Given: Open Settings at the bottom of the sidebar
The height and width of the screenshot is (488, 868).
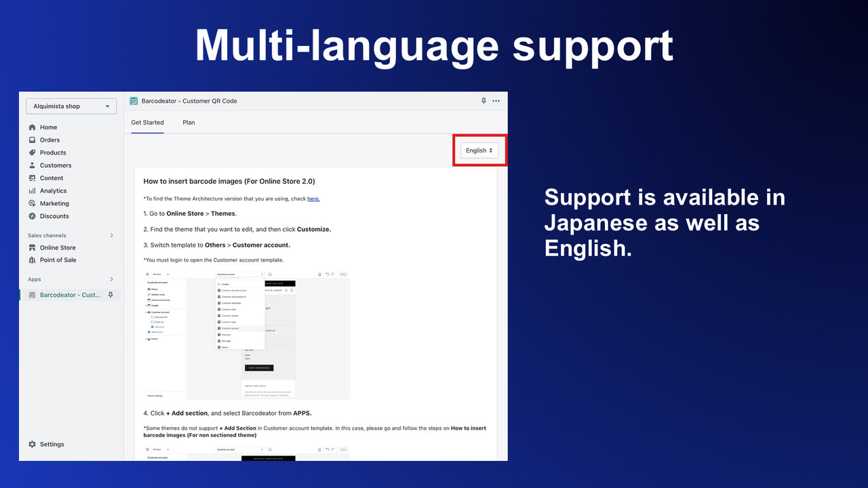Looking at the screenshot, I should [52, 444].
